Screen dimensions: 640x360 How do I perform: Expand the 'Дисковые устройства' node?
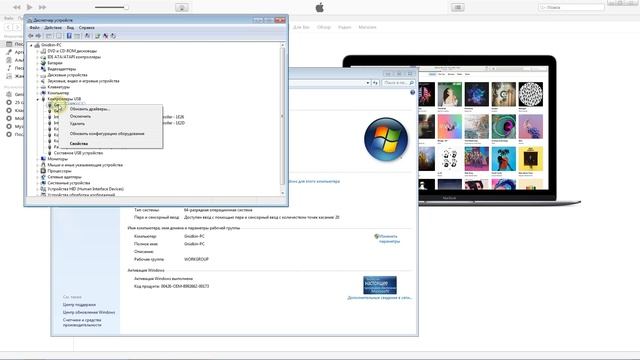(x=38, y=75)
